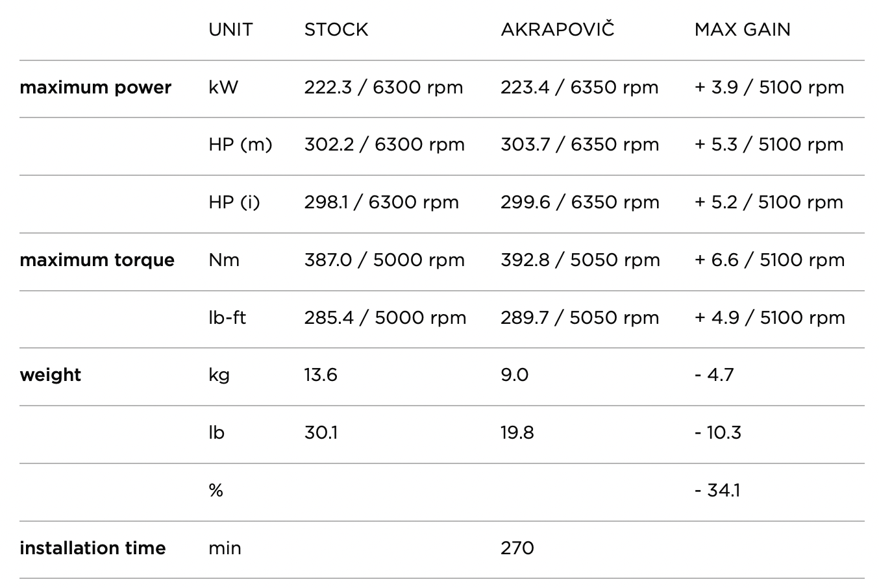Click the maximum torque row label
This screenshot has width=879, height=588.
(x=97, y=260)
